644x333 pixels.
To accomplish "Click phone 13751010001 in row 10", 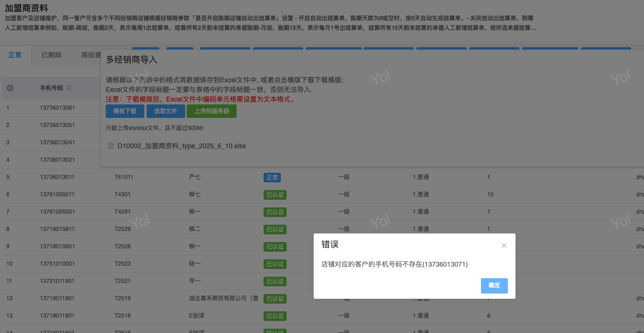I will (x=57, y=264).
